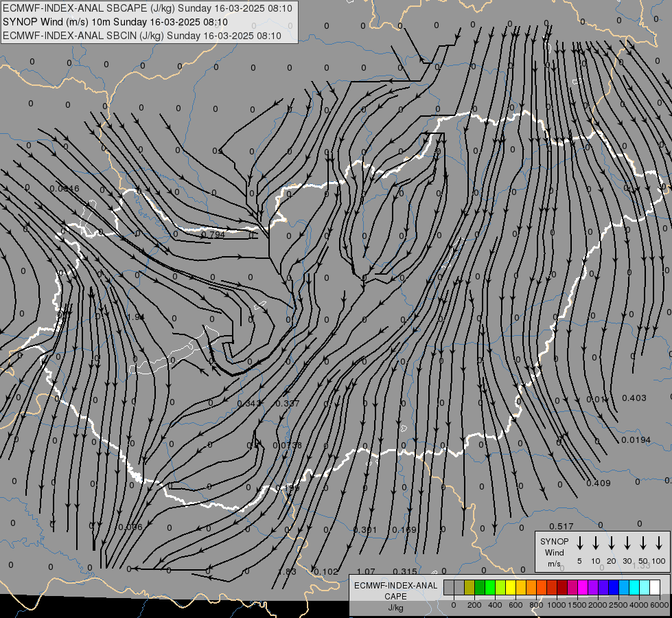
Task: Pick the bright cyan CAPE swatch
Action: pyautogui.click(x=634, y=587)
